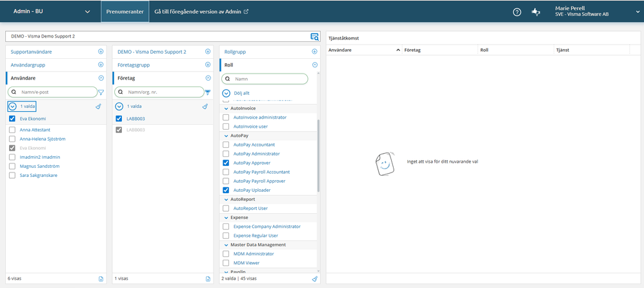Toggle the 1 valda companies chevron

(x=119, y=107)
